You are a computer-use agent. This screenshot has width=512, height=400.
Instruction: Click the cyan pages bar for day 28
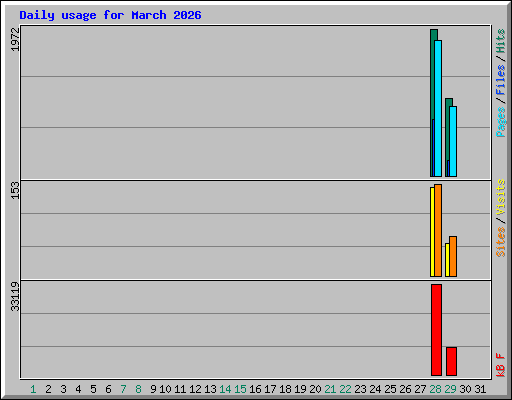coord(438,108)
